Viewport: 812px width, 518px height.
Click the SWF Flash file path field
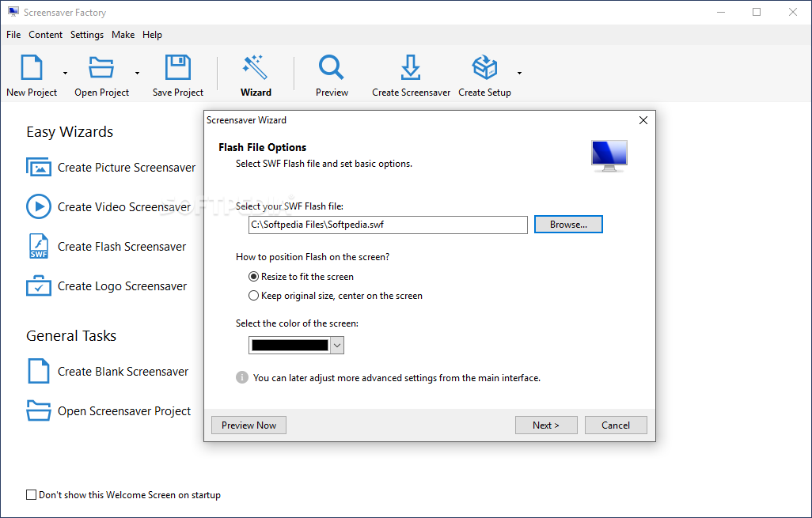(x=388, y=225)
